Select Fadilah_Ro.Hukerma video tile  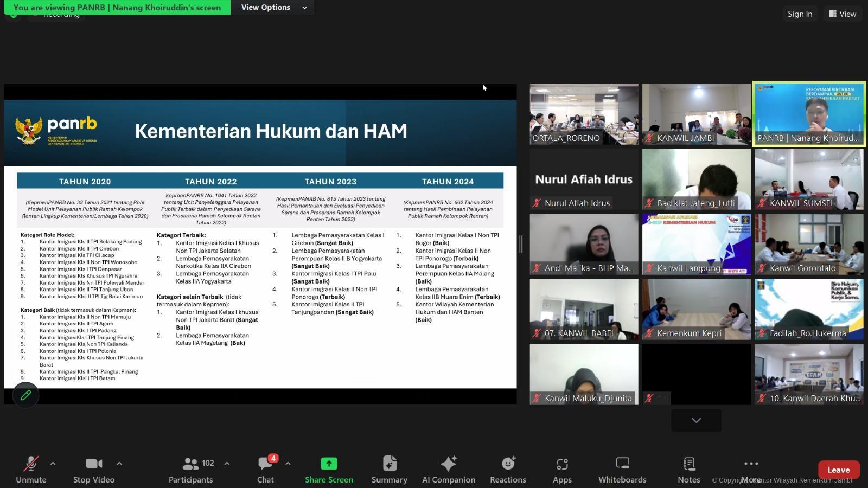point(809,309)
